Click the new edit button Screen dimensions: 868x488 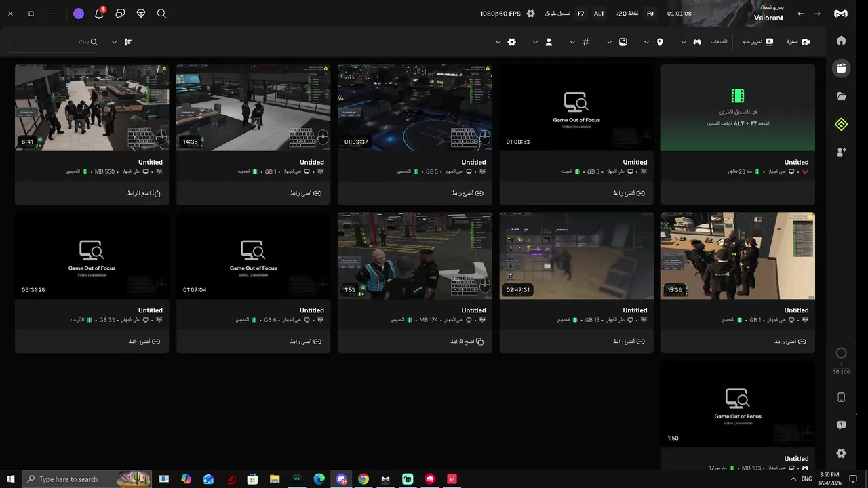(757, 42)
